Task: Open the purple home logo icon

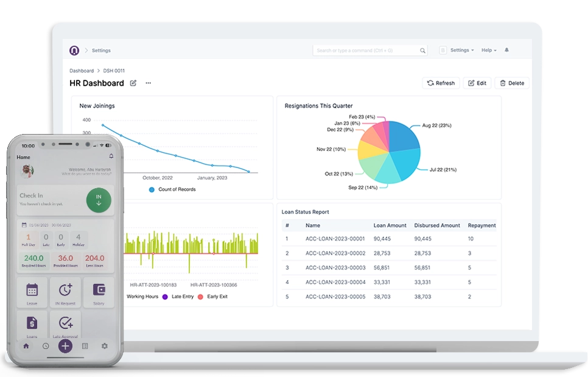Action: (x=74, y=51)
